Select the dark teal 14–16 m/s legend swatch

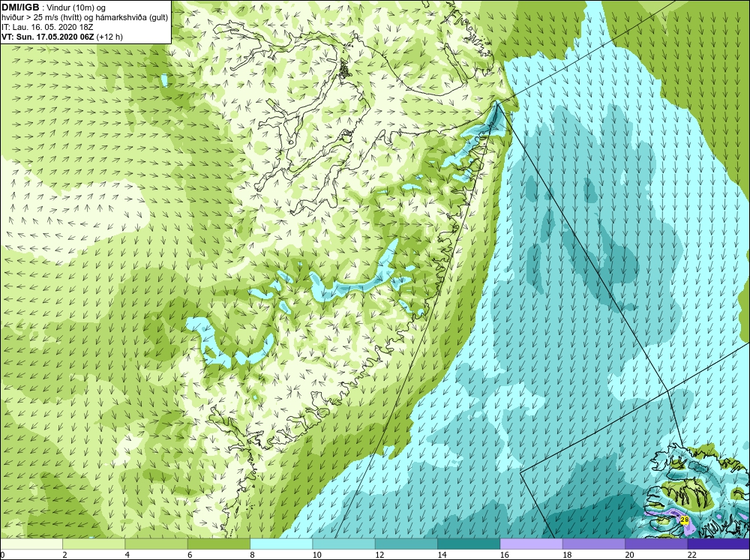469,544
